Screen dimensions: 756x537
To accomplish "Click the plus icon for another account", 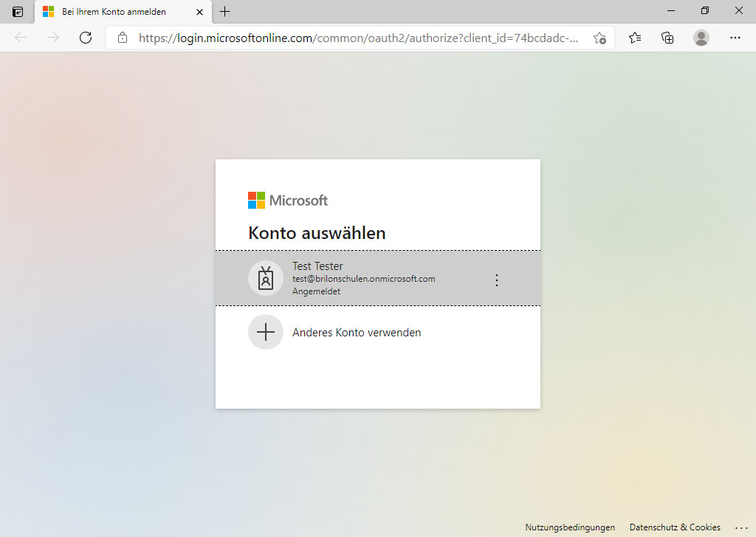I will pyautogui.click(x=266, y=332).
